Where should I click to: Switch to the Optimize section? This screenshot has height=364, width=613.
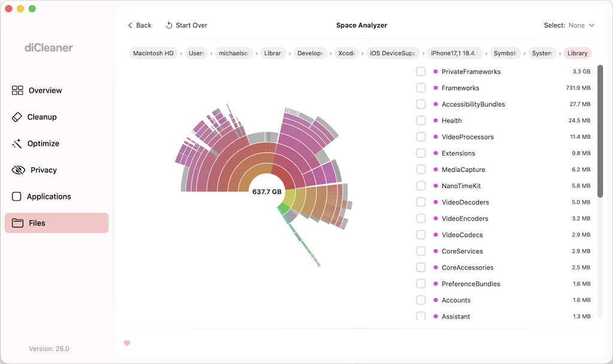(x=43, y=144)
